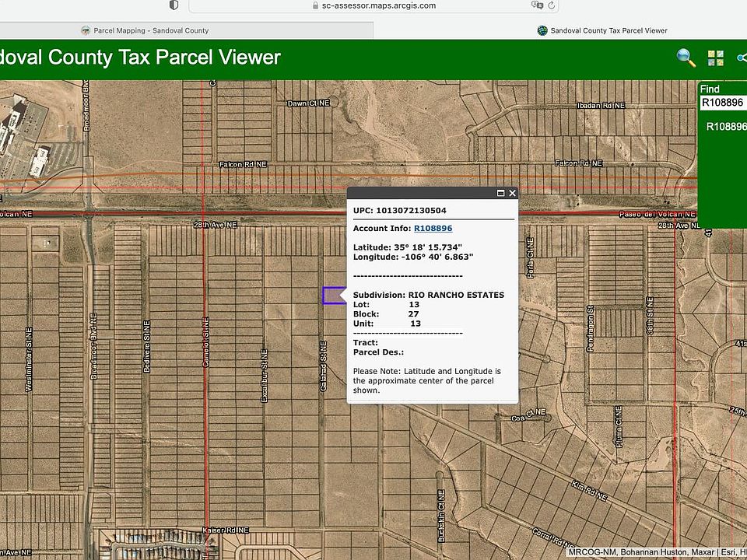Click the sc-assessor.maps.arcgis.com address bar
Viewport: 747px width, 560px height.
(x=373, y=5)
